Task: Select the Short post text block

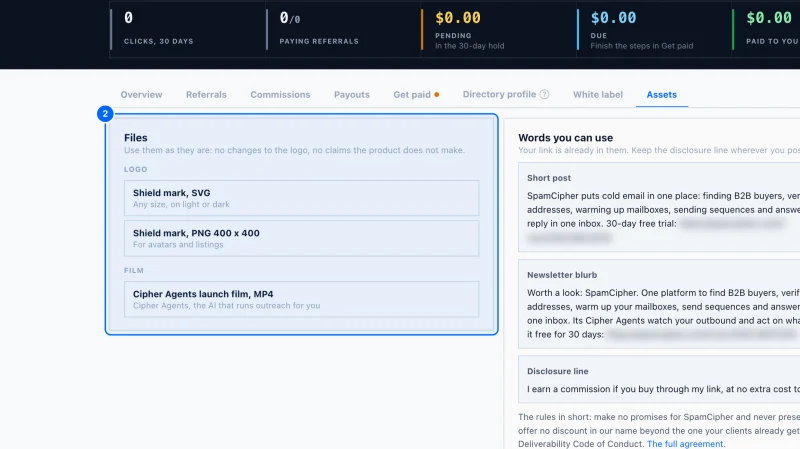Action: [659, 207]
